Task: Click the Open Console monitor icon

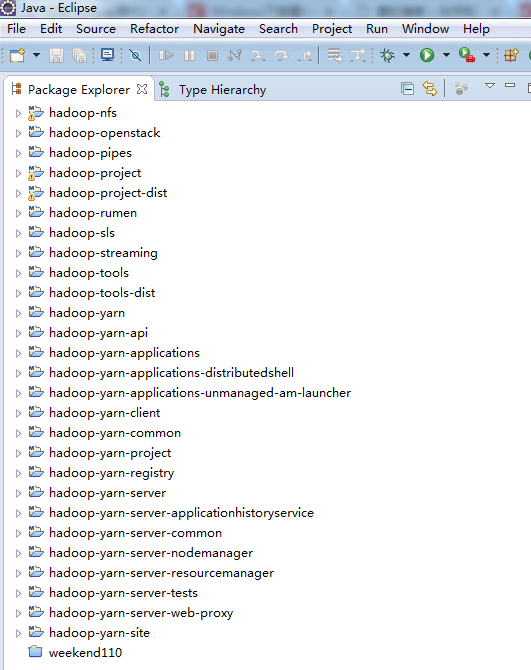Action: point(107,55)
